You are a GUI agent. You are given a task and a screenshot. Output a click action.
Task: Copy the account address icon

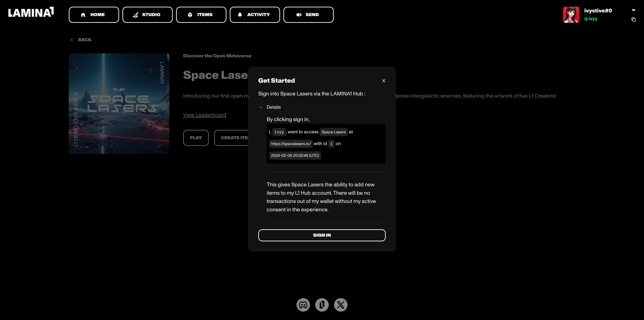[633, 19]
